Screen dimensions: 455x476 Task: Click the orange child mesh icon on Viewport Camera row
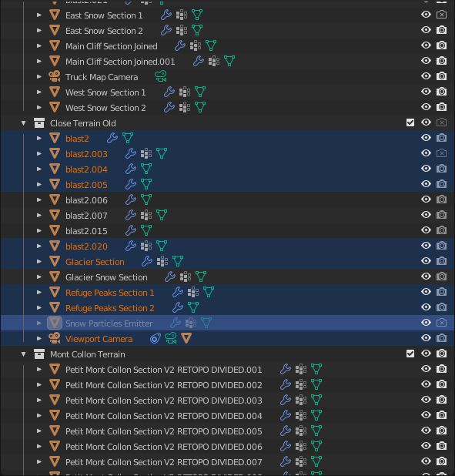click(186, 338)
